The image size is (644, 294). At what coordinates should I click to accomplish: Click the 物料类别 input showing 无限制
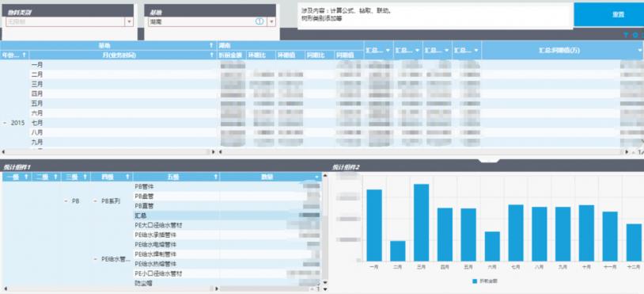(x=66, y=22)
